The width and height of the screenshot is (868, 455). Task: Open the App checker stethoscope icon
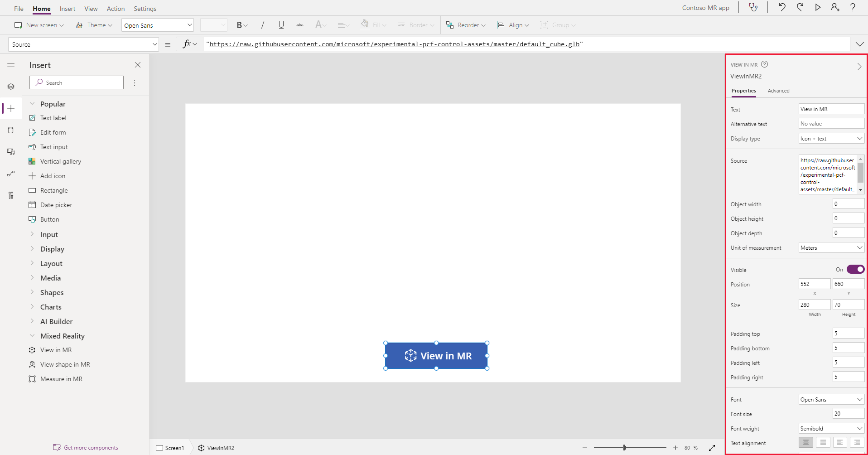(x=753, y=8)
